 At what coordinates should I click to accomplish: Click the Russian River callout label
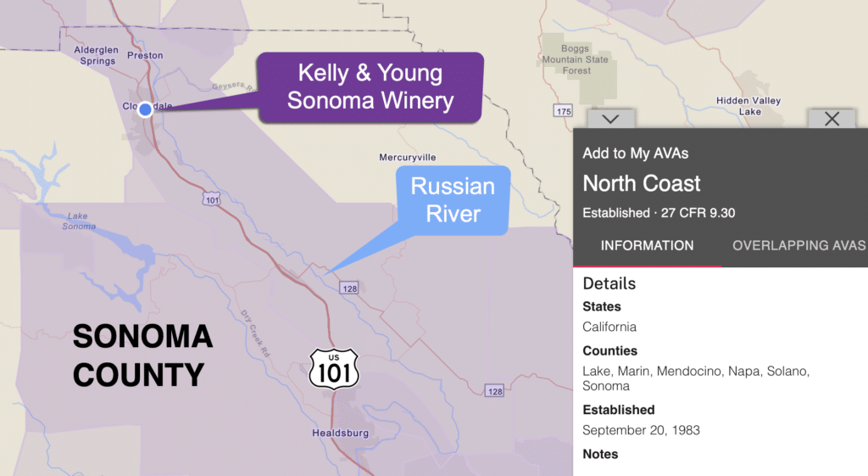coord(453,199)
